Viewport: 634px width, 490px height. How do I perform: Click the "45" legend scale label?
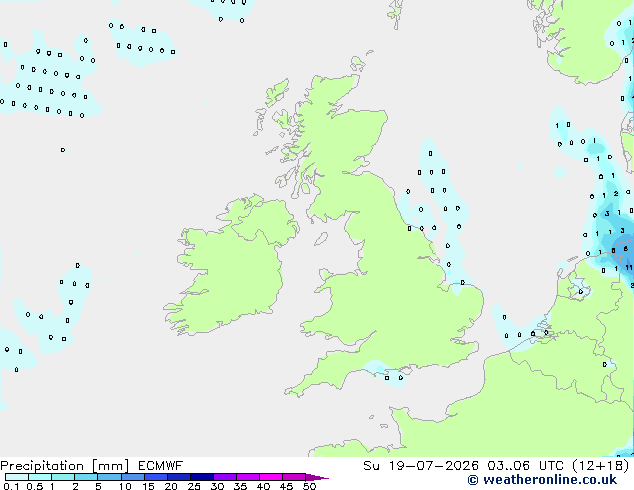286,486
